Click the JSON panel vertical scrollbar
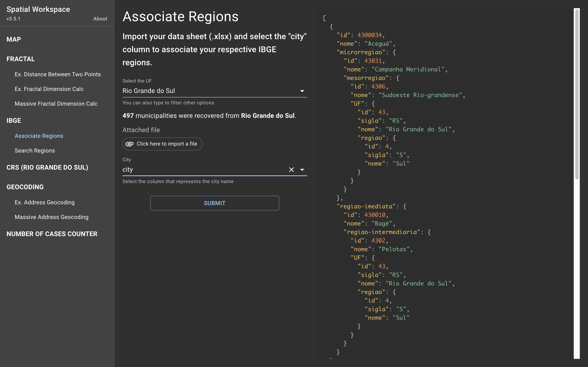This screenshot has width=588, height=367. [577, 95]
